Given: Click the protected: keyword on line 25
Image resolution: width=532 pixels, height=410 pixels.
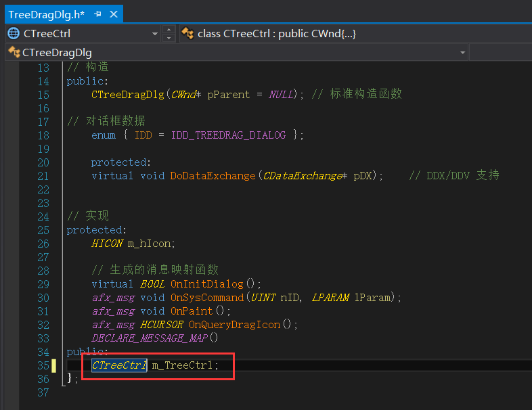Looking at the screenshot, I should pos(96,230).
